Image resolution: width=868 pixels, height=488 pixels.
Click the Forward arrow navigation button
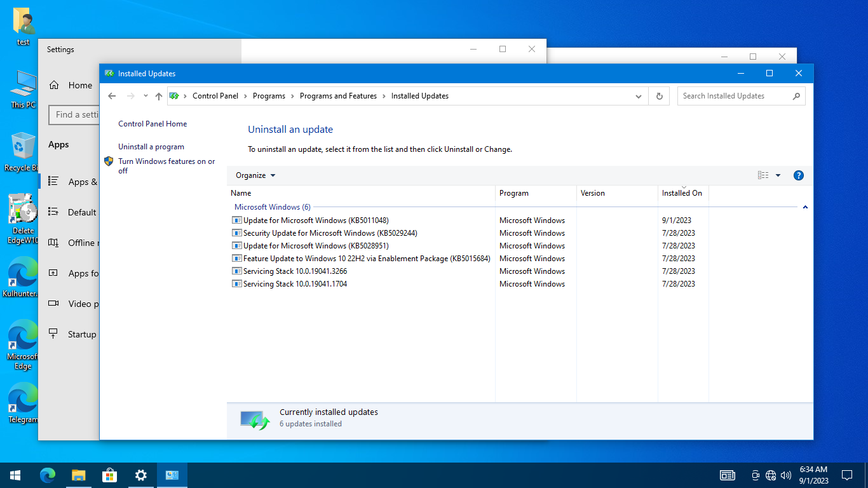click(x=130, y=96)
